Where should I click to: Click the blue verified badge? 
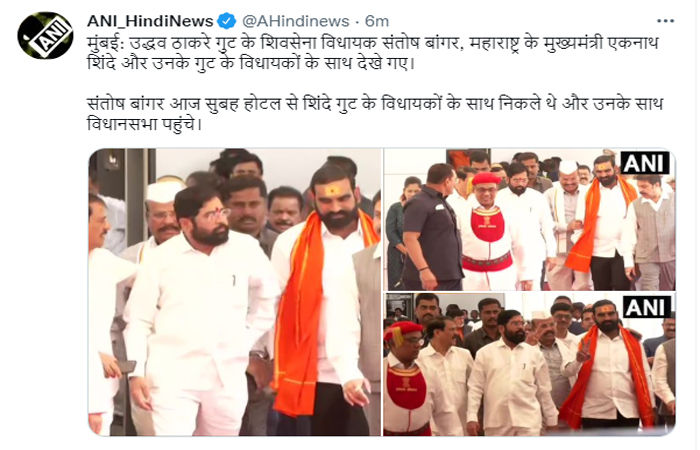[x=226, y=21]
